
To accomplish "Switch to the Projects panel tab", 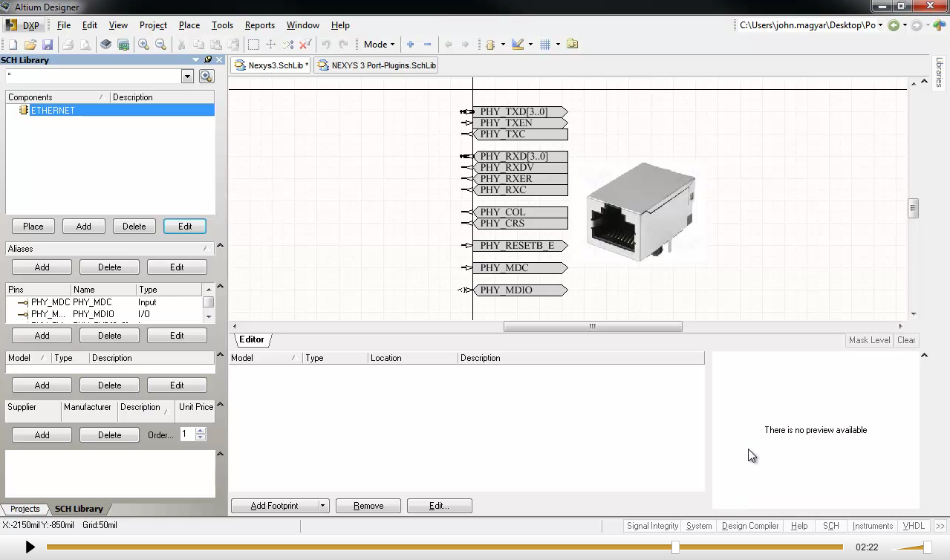I will (x=25, y=509).
